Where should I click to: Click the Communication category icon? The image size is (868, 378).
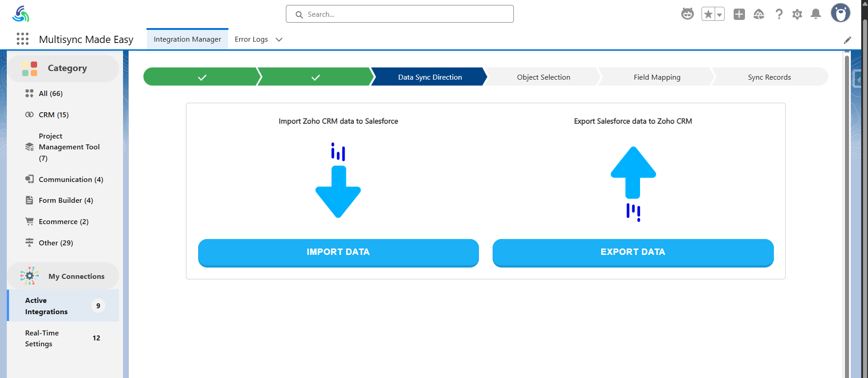pyautogui.click(x=29, y=179)
